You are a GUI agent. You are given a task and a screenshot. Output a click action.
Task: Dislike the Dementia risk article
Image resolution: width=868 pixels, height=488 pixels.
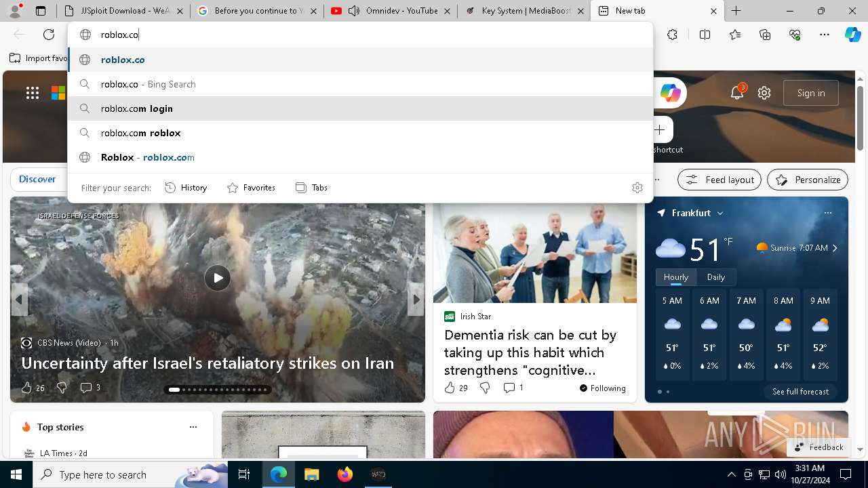tap(485, 388)
